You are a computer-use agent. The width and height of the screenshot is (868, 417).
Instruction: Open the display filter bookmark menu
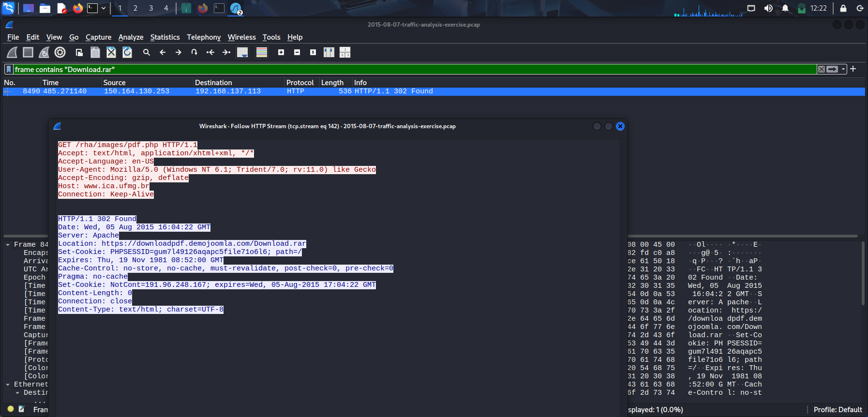coord(8,69)
